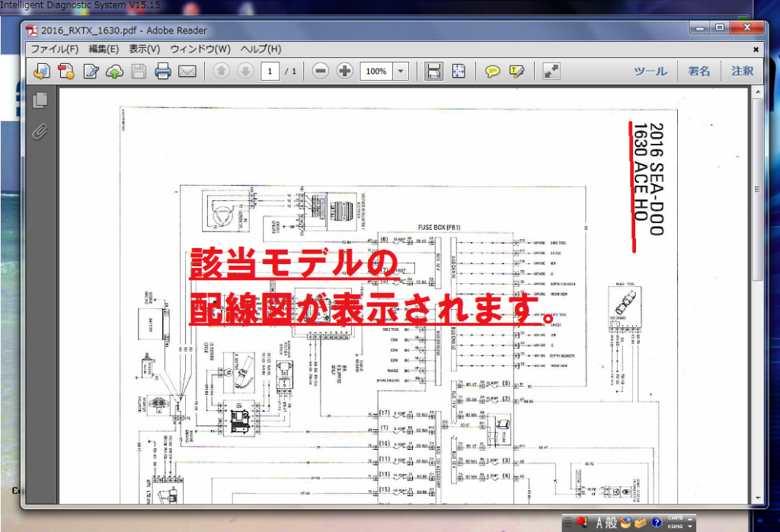Click the page number field
The image size is (780, 532).
tap(270, 71)
